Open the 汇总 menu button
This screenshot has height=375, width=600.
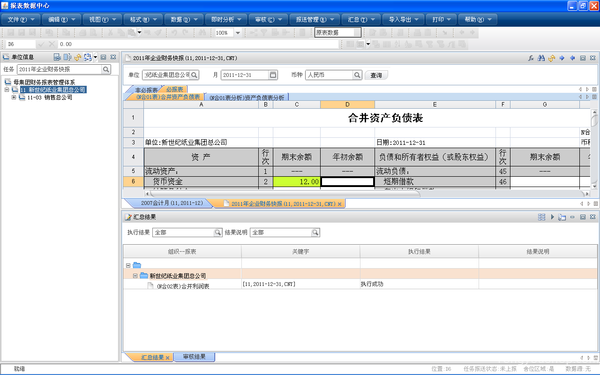(x=360, y=19)
